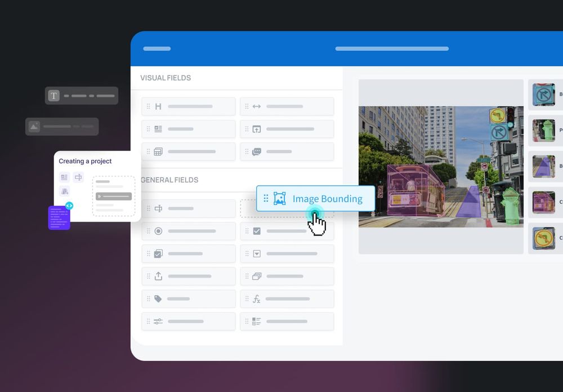
Task: Select the stacked cards field icon
Action: (x=257, y=277)
